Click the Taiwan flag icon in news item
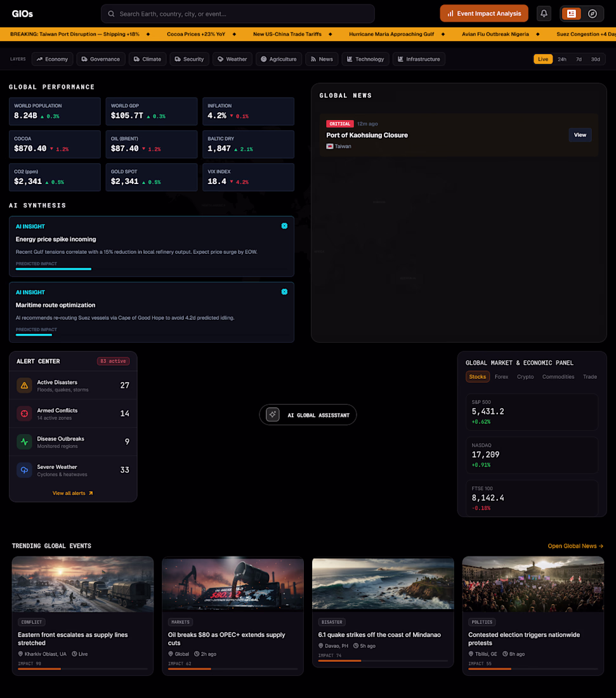 (x=330, y=147)
